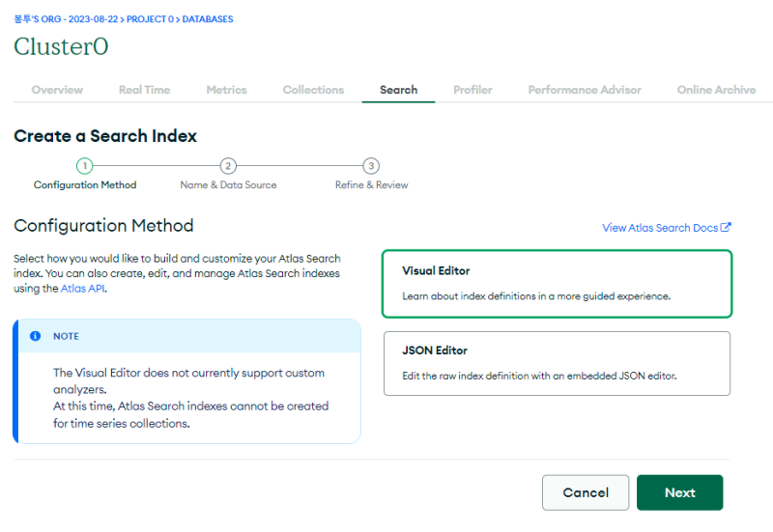Screen dimensions: 773x532
Task: Switch to the Performance Advisor tab
Action: click(x=584, y=90)
